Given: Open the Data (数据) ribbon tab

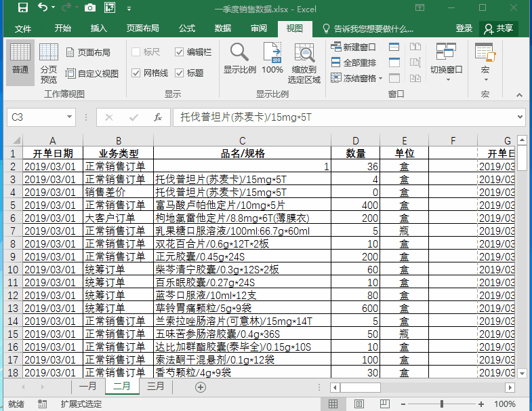Looking at the screenshot, I should tap(222, 28).
